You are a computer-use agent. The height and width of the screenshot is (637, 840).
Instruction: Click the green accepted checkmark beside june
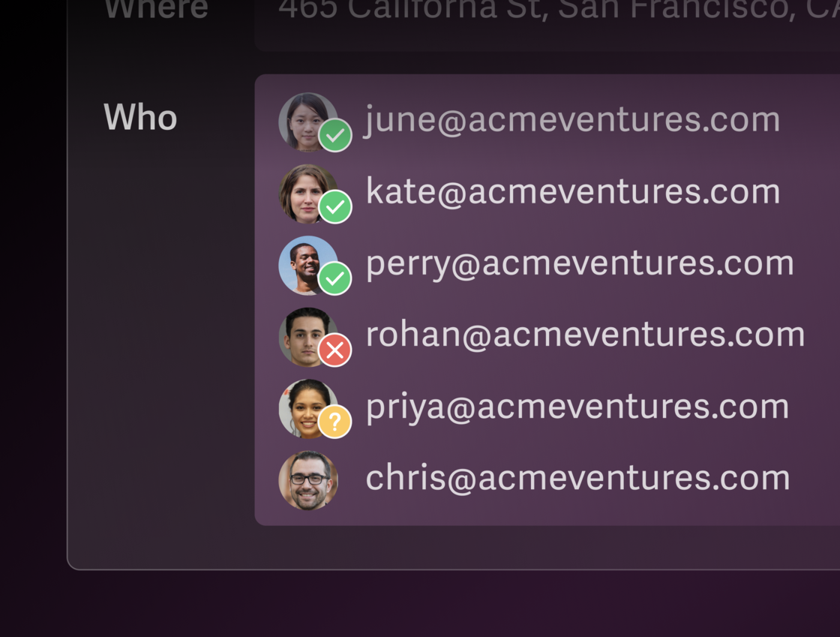click(x=335, y=136)
